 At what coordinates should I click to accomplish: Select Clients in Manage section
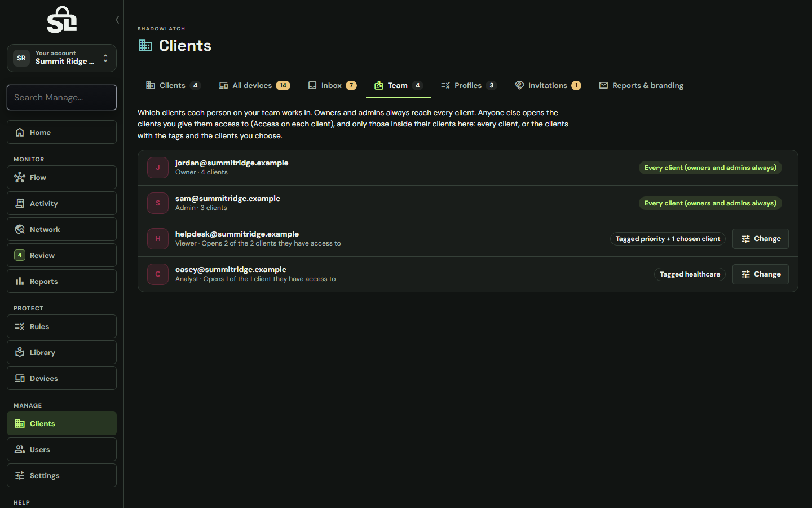[61, 423]
